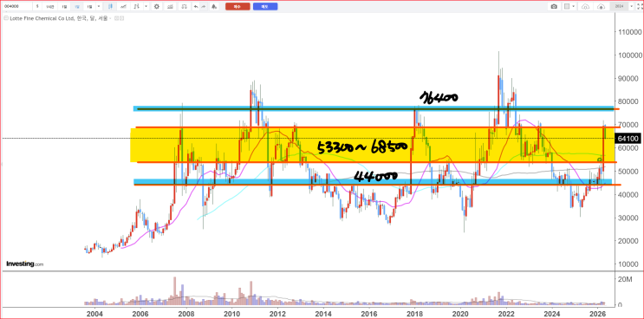Select the candlestick chart style icon

[x=110, y=6]
